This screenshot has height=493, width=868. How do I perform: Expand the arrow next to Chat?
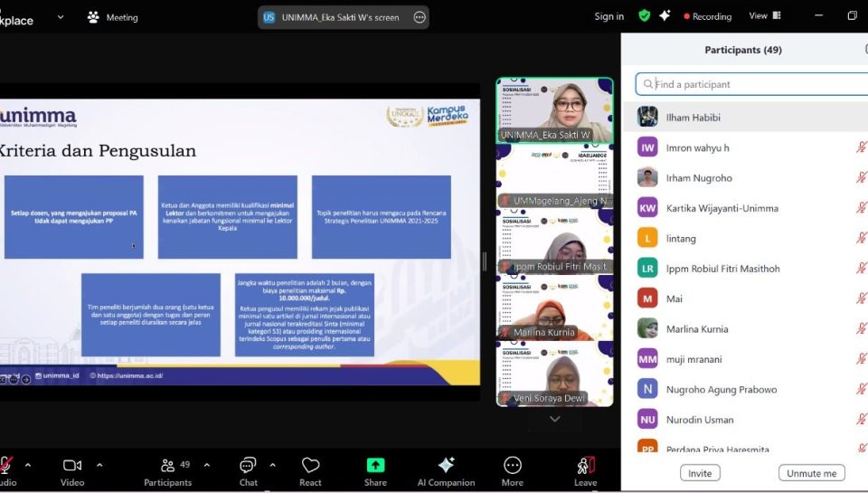click(272, 465)
